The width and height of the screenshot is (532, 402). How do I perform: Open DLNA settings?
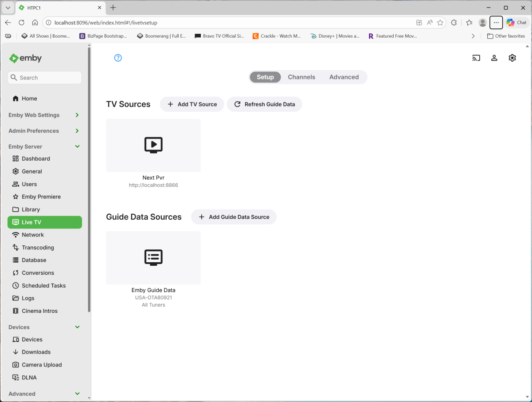tap(45, 378)
